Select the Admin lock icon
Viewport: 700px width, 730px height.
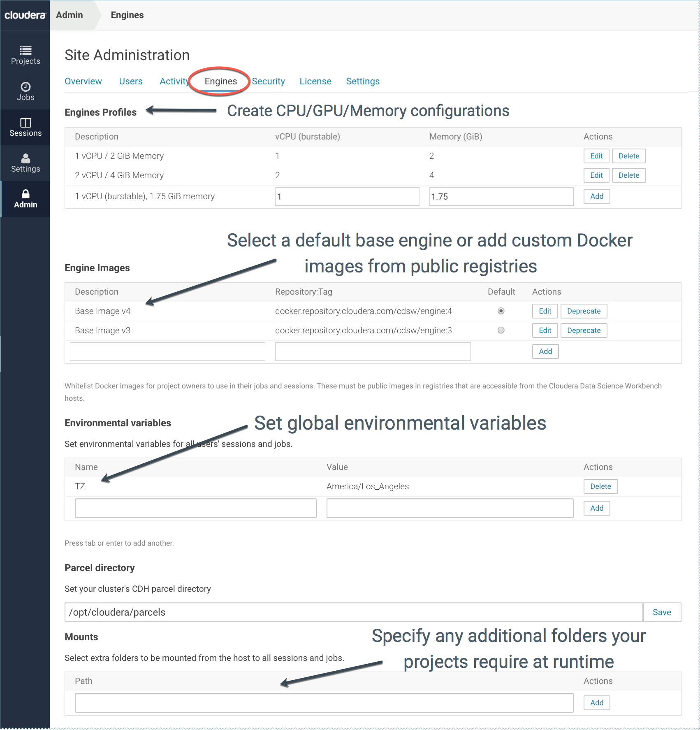25,194
